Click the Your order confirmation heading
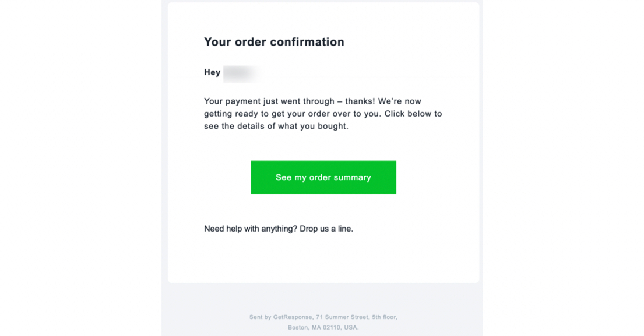Screen dimensions: 644x336 [x=274, y=42]
